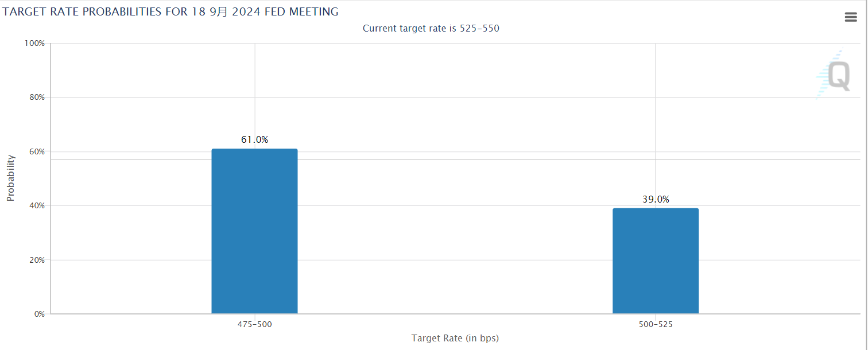Click the vertical gridline above the 500-525 bar

(655, 115)
